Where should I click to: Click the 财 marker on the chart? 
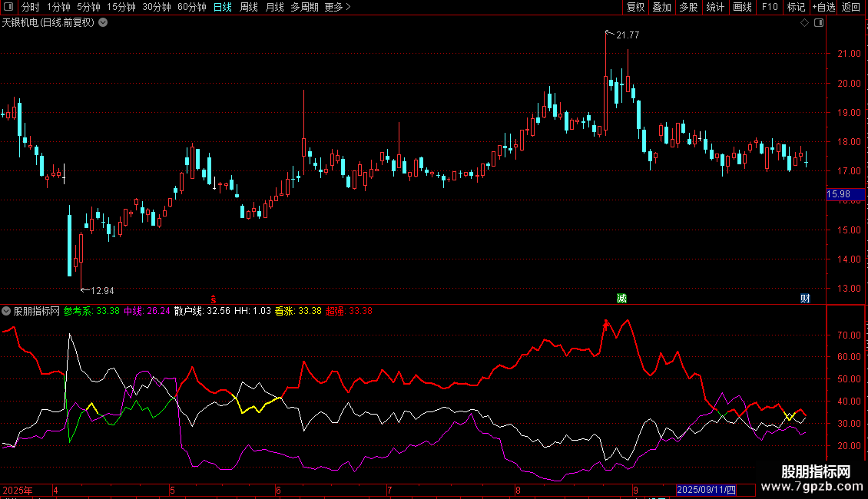(806, 298)
